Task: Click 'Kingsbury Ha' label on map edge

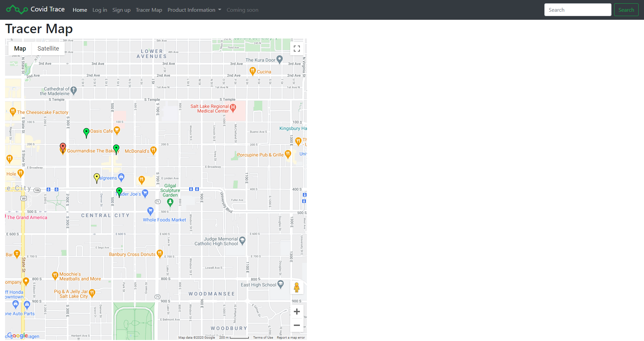Action: [x=293, y=129]
